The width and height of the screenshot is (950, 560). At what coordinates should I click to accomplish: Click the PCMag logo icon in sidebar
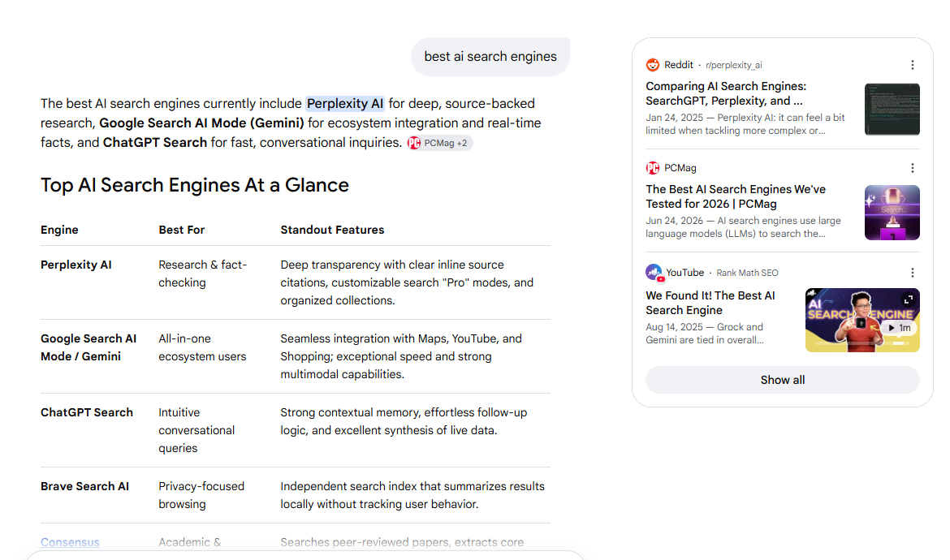(653, 168)
